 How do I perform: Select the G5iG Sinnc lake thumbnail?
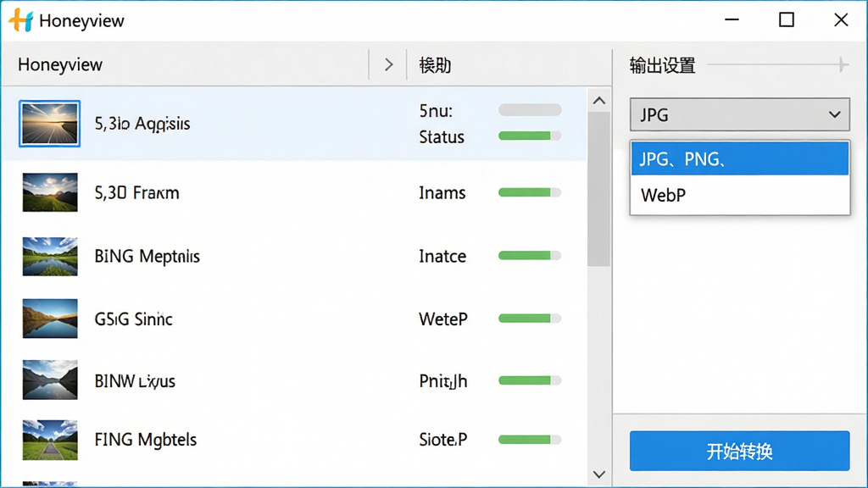[50, 319]
